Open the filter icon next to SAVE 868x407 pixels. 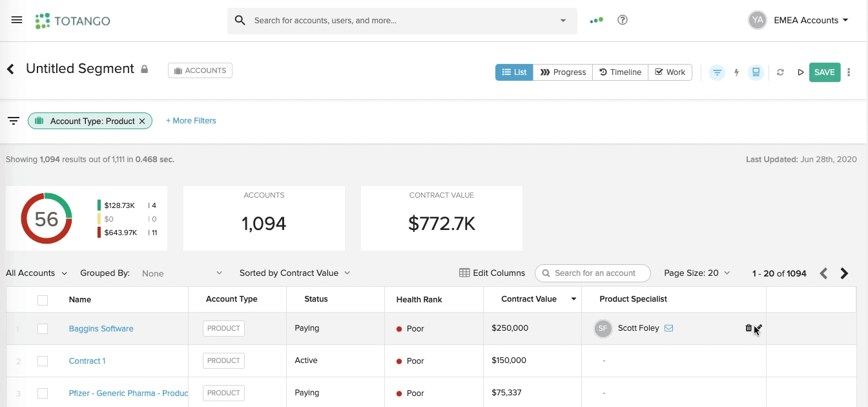click(x=717, y=72)
